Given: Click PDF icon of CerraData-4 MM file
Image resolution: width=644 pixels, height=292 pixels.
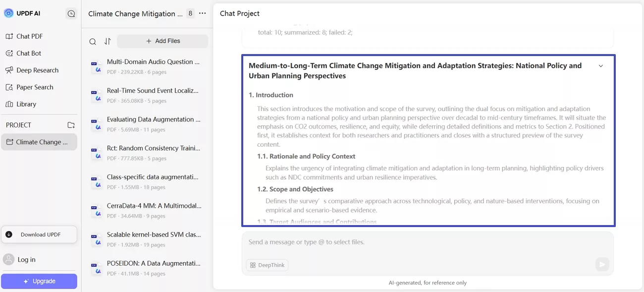Looking at the screenshot, I should pyautogui.click(x=96, y=211).
